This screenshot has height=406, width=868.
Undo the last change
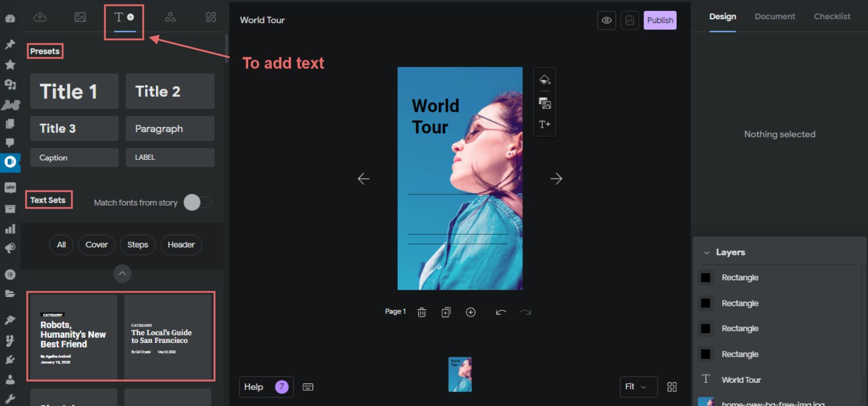pos(501,312)
